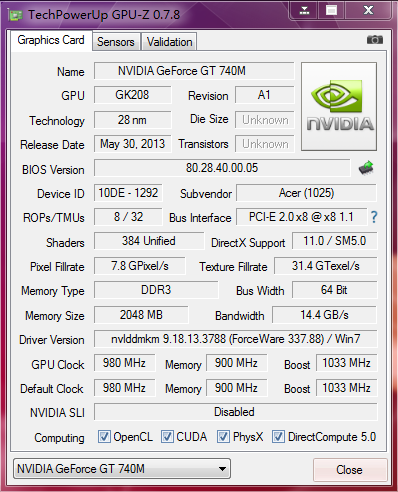Click Bandwidth 14.4 GB/s field
Screen dimensions: 398x492
click(325, 315)
